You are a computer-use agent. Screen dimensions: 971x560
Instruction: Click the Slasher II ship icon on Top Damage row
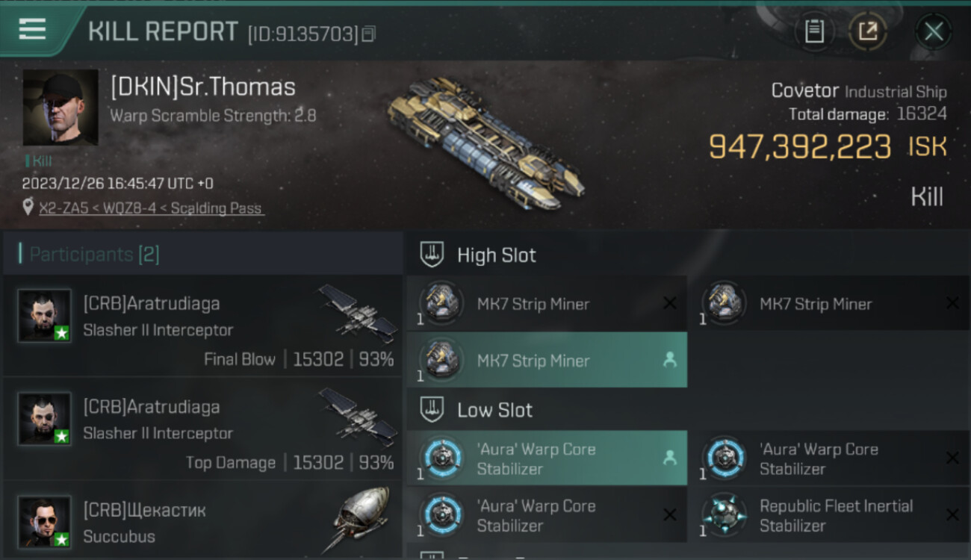coord(359,416)
